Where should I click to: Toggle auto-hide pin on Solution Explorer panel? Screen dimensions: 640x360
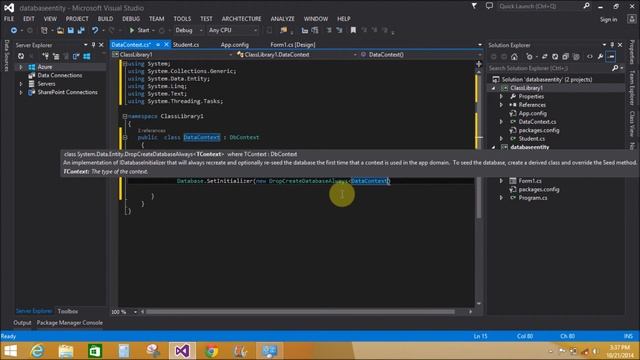612,45
